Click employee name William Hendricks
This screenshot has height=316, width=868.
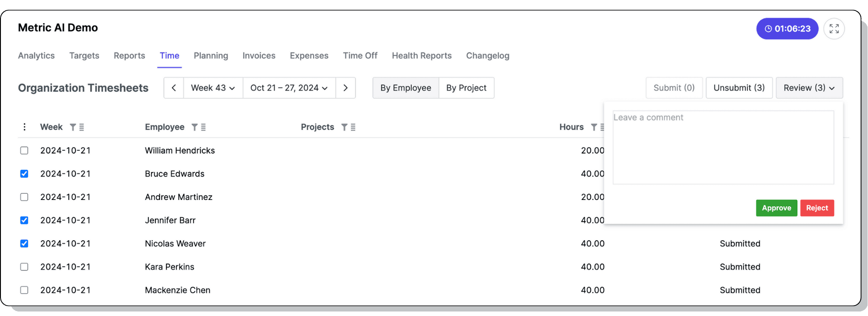pos(180,150)
